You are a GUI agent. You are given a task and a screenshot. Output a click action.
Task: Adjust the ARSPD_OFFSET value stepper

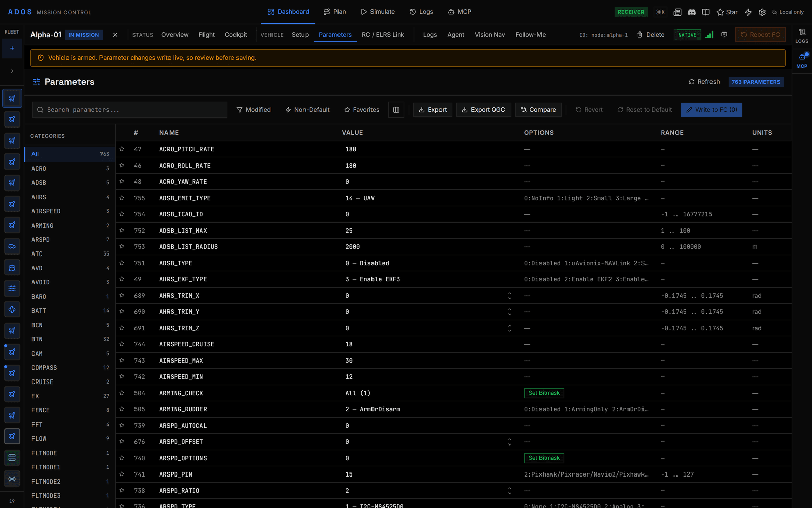click(x=510, y=442)
